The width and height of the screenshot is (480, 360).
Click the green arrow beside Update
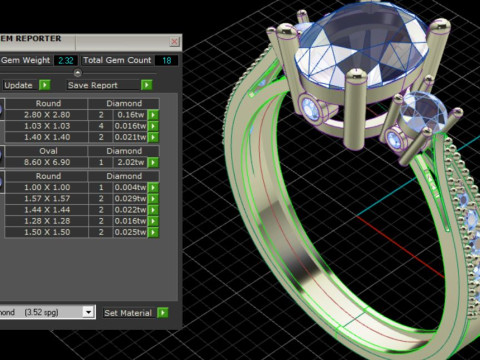point(45,85)
